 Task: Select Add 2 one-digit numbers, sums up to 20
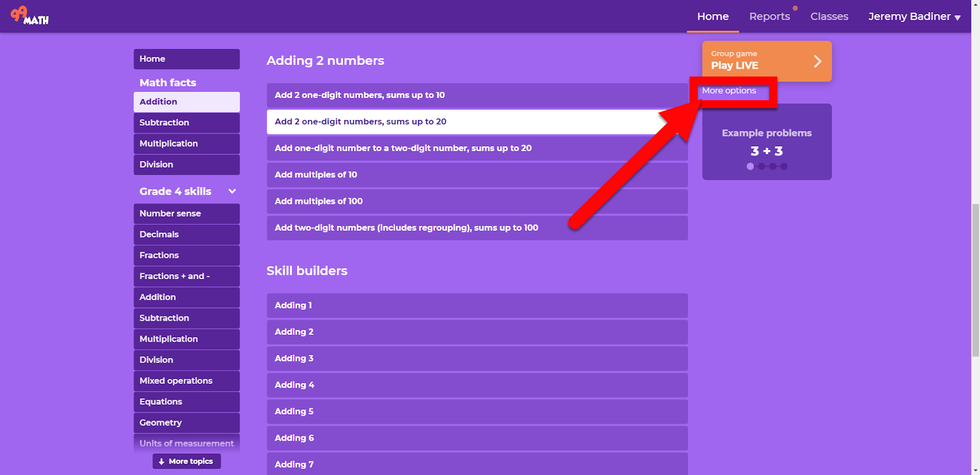coord(477,122)
